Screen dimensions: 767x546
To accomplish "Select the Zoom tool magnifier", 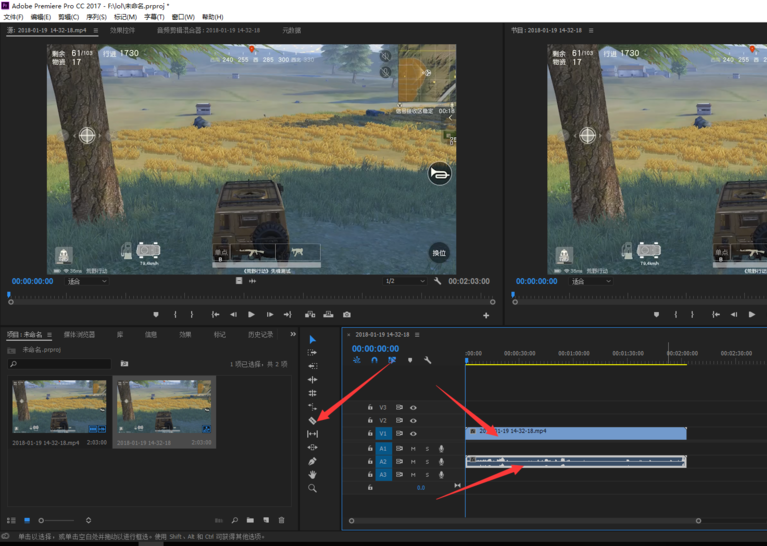I will [312, 488].
